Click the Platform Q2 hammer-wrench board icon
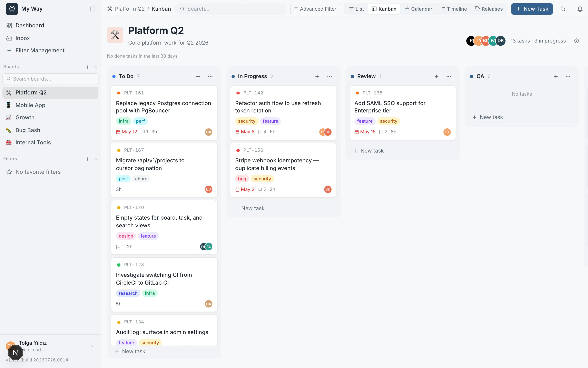 pyautogui.click(x=115, y=35)
